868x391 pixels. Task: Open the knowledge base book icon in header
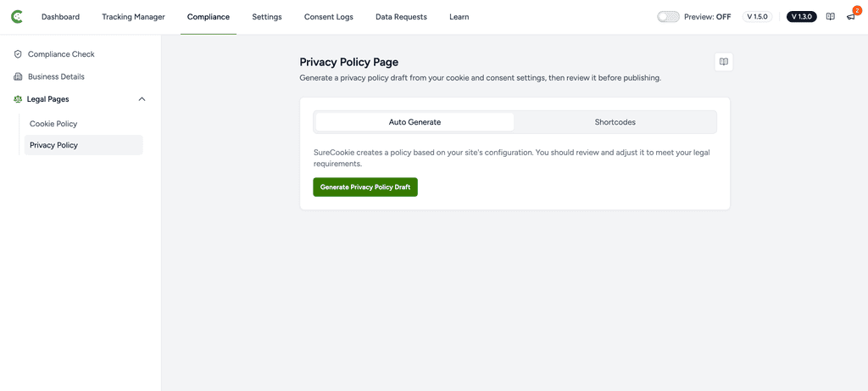[x=831, y=17]
